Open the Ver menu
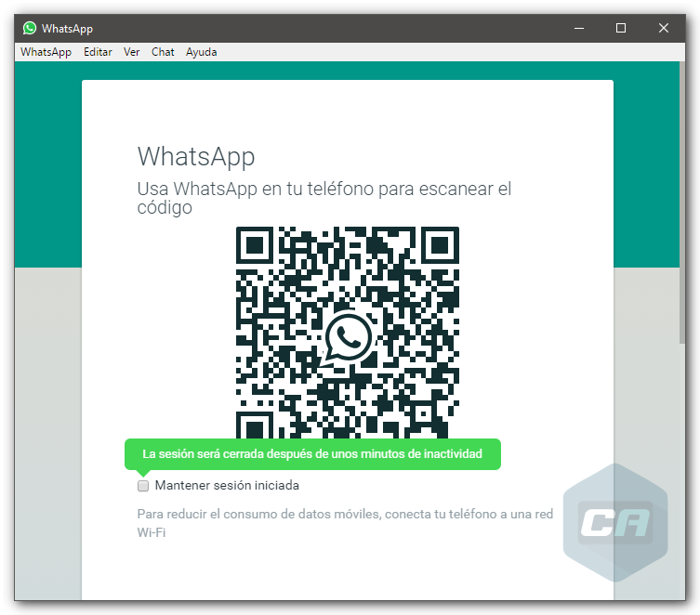Viewport: 700px width, 615px height. click(x=132, y=52)
